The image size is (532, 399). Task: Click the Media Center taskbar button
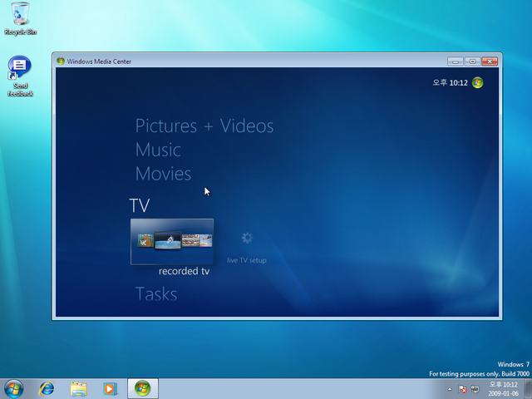[x=143, y=389]
